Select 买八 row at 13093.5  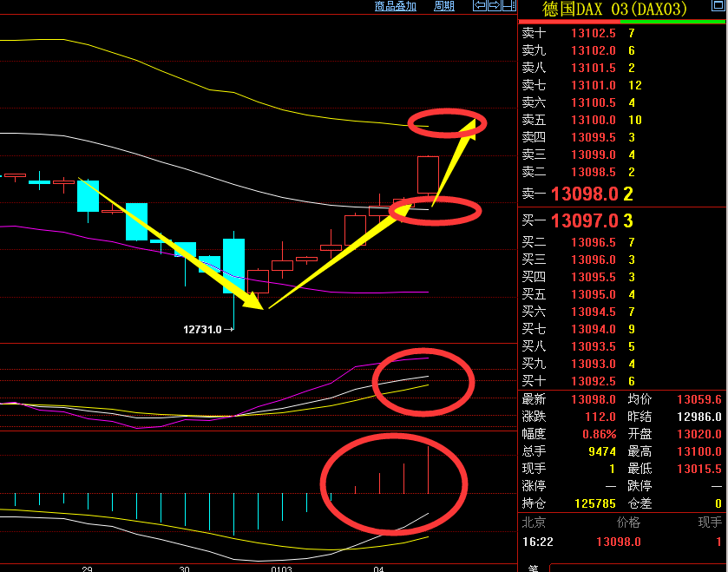pyautogui.click(x=621, y=346)
